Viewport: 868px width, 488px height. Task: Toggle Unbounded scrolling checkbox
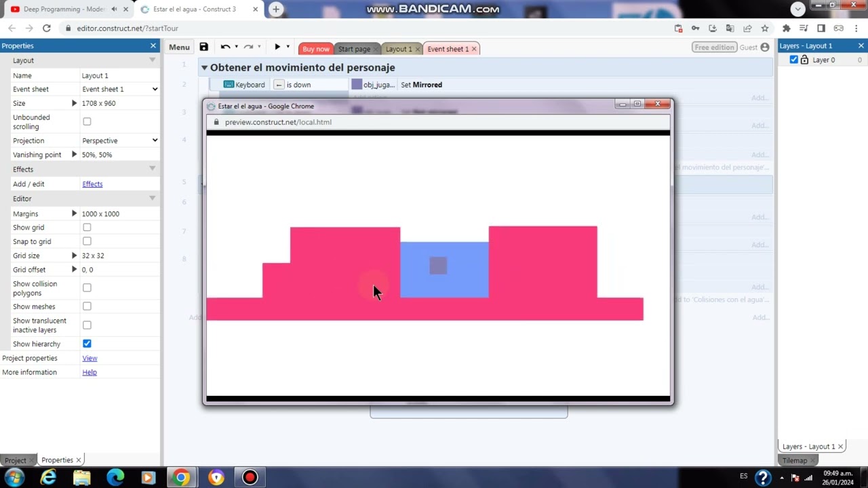87,122
